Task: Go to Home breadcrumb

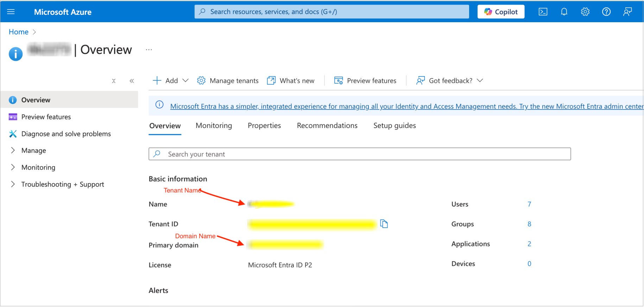Action: click(x=19, y=32)
